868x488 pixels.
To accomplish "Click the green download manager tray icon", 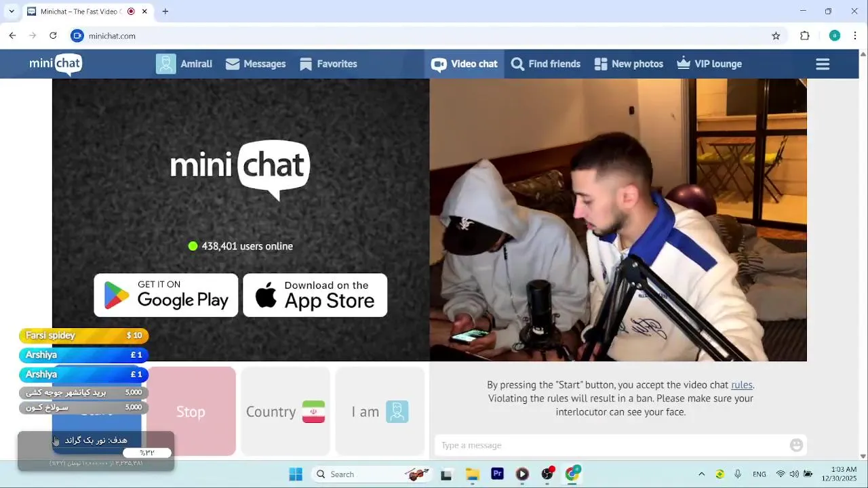I will [x=719, y=474].
